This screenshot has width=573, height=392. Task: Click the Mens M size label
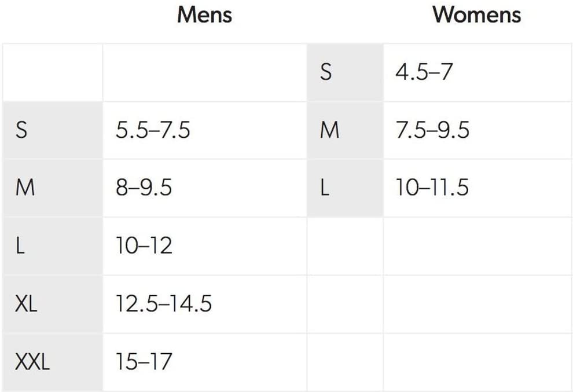pyautogui.click(x=25, y=188)
